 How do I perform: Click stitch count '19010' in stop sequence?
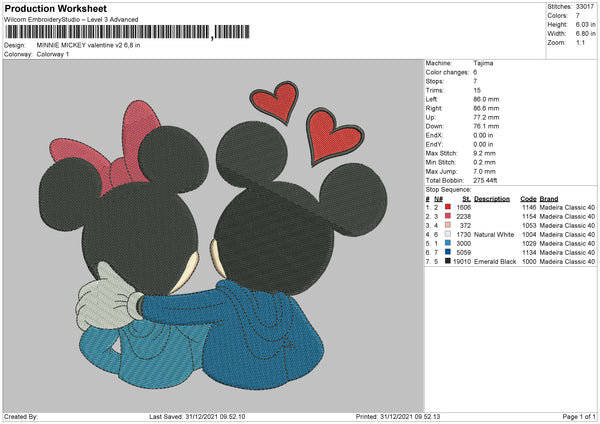click(462, 262)
